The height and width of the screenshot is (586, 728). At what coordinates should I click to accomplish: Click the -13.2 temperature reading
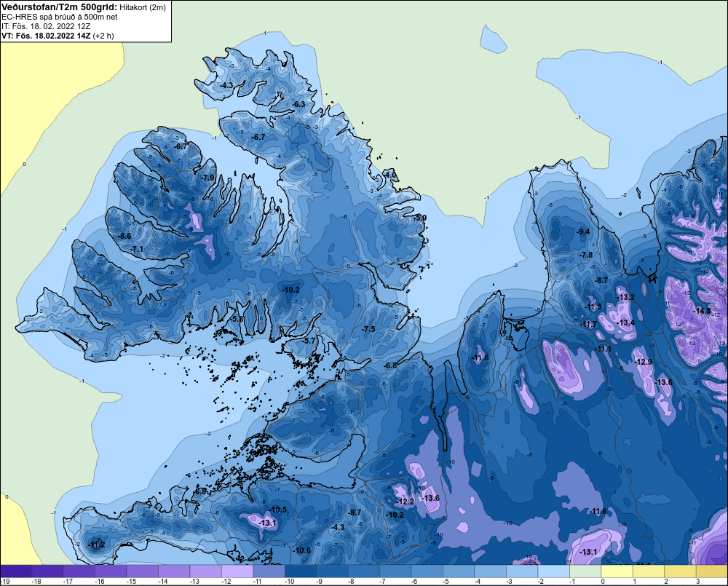(x=625, y=297)
